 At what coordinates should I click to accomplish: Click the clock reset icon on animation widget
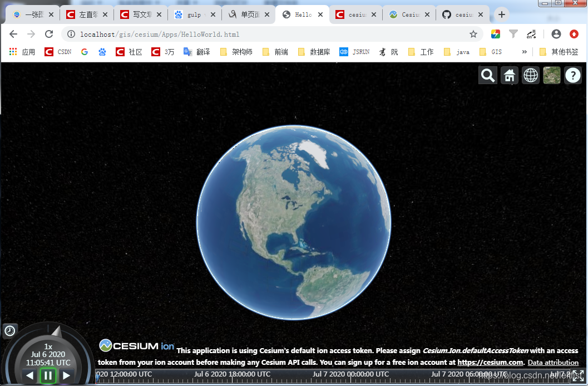pos(10,331)
